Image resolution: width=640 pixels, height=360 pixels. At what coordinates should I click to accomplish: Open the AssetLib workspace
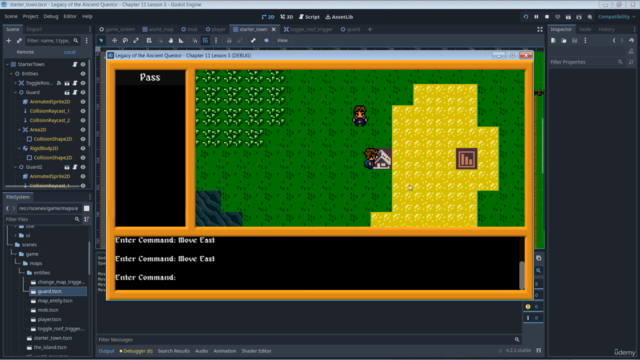point(339,17)
